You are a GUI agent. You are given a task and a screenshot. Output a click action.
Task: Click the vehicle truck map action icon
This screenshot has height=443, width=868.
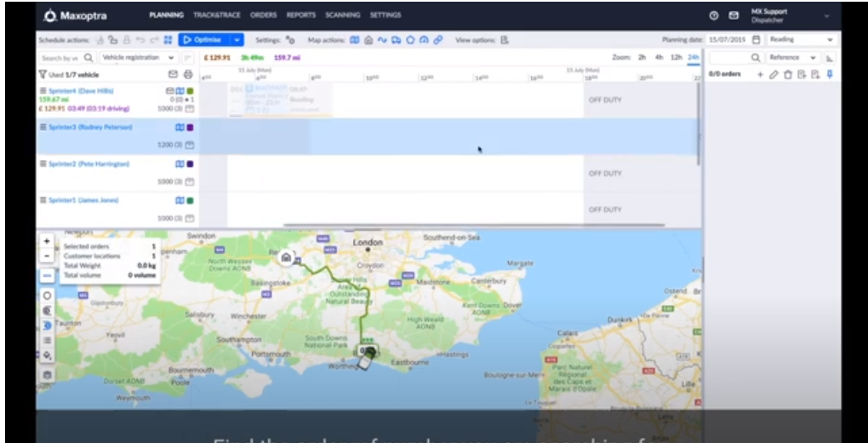click(x=396, y=39)
